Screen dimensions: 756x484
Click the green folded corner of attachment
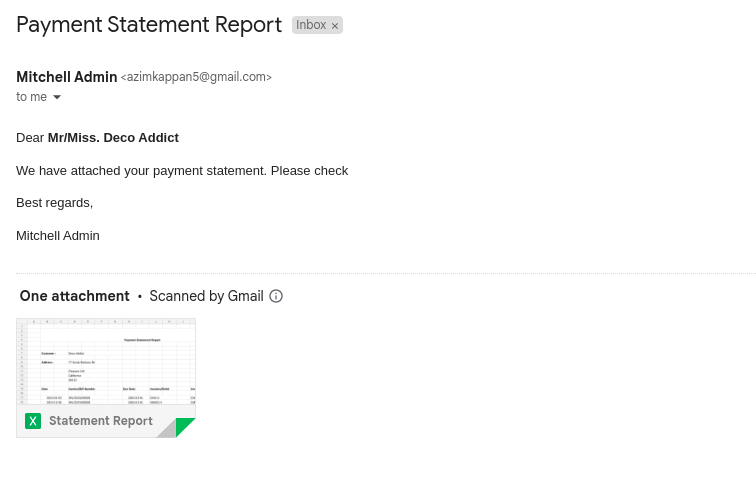click(x=185, y=428)
